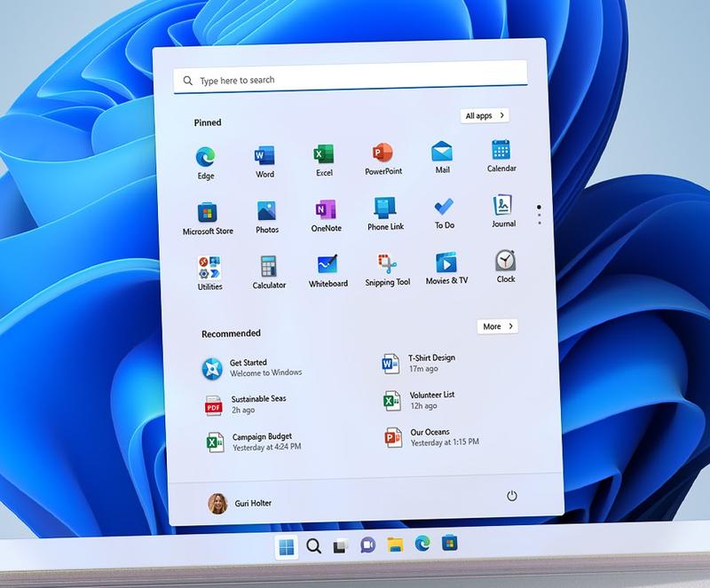Open the Volunteer List Excel file
Image resolution: width=710 pixels, height=588 pixels.
pos(418,400)
